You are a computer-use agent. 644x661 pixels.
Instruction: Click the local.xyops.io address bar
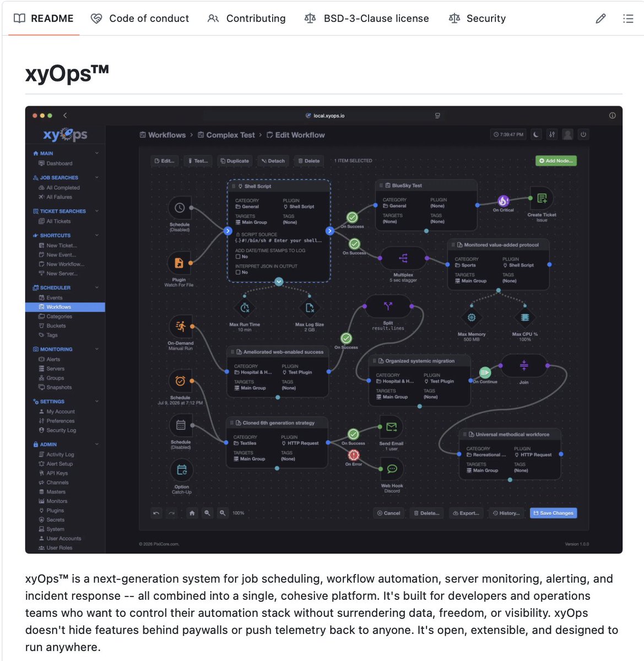pyautogui.click(x=325, y=116)
